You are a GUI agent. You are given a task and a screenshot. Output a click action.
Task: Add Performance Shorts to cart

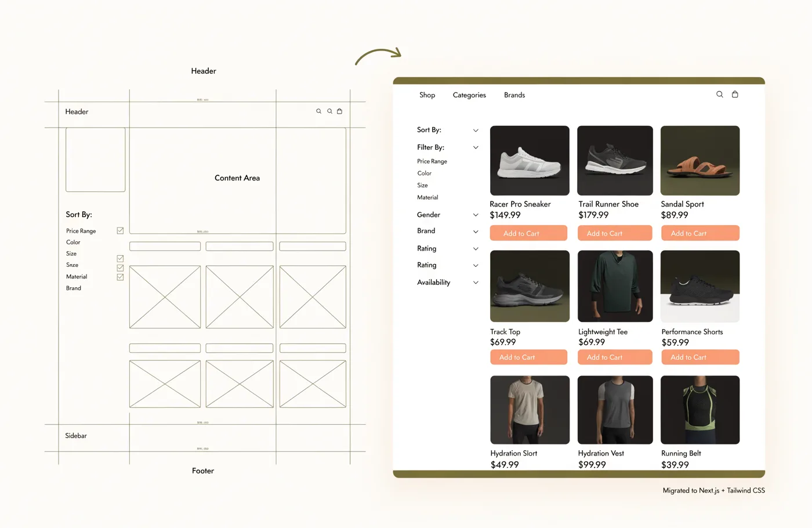(x=700, y=357)
